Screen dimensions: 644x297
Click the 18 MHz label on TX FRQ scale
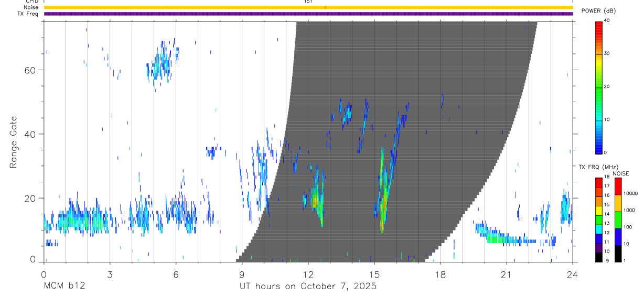(x=607, y=177)
